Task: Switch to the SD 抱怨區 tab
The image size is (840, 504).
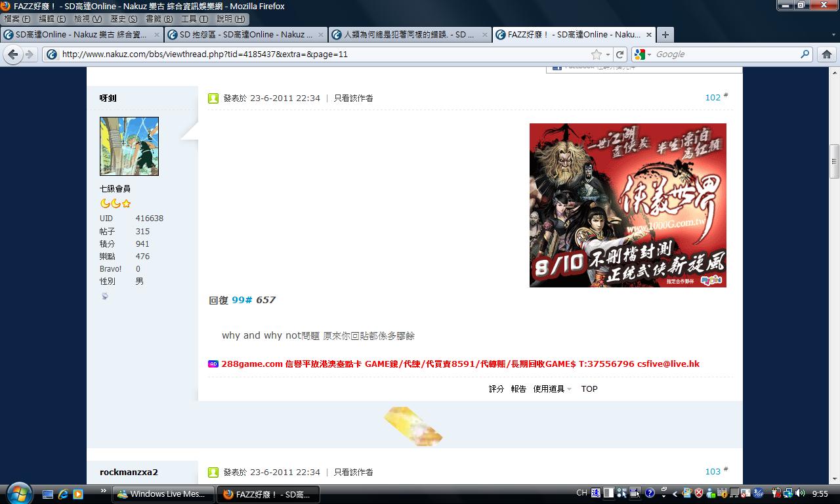Action: click(x=245, y=35)
